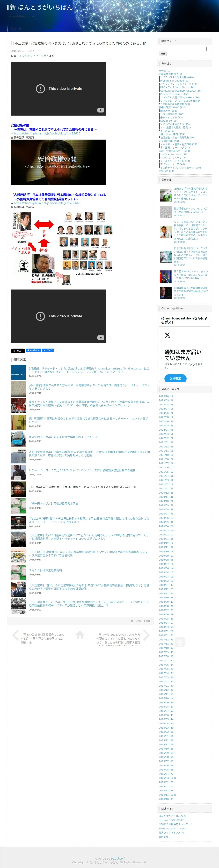Open the シャンティフーラ source link

click(33, 56)
